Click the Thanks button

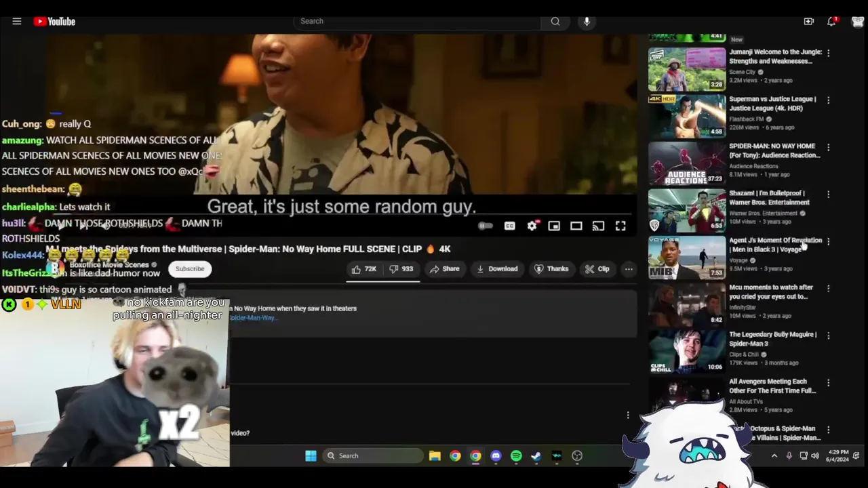(x=551, y=269)
